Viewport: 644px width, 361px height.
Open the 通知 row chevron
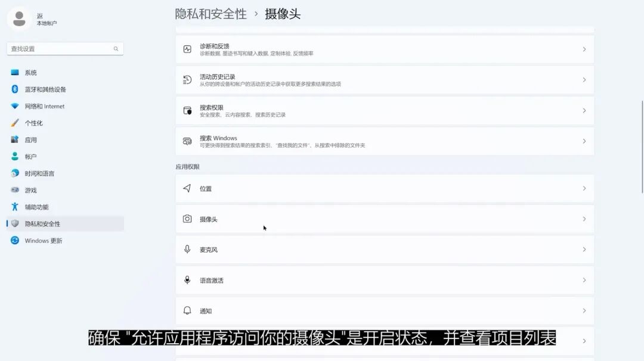(584, 310)
